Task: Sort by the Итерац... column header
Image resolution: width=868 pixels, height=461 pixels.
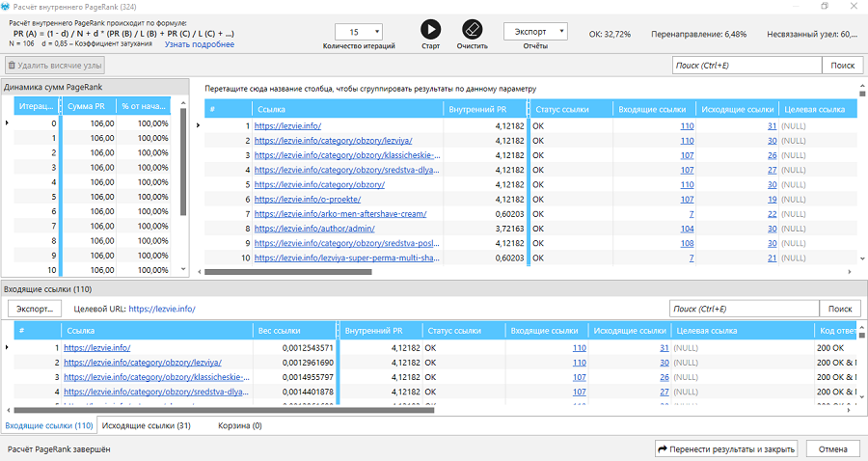Action: 36,106
